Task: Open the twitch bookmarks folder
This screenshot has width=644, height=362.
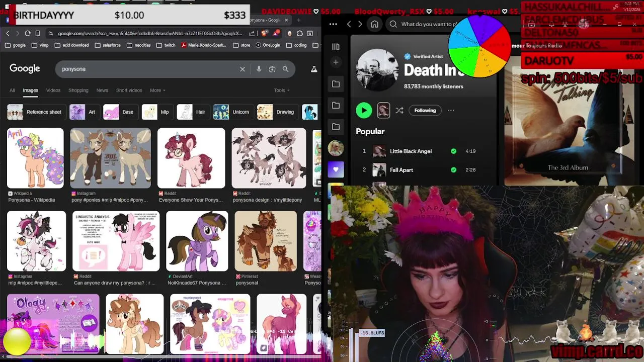Action: coord(166,45)
